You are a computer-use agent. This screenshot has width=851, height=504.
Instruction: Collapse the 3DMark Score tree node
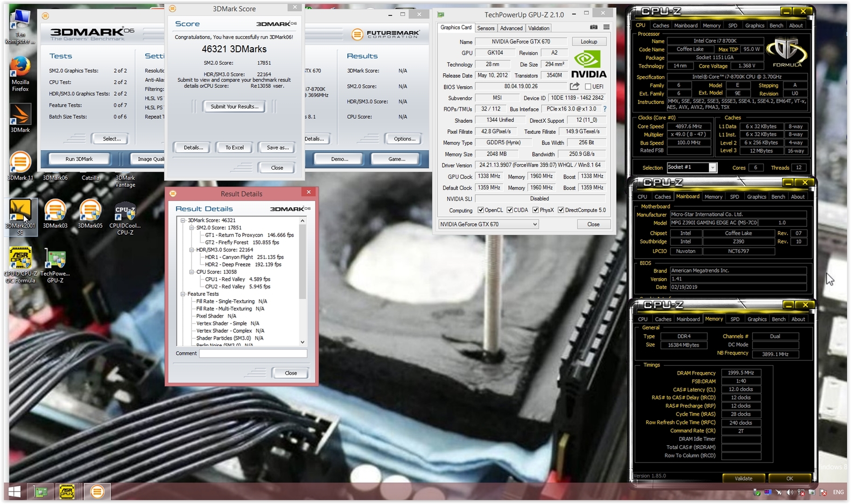[x=183, y=220]
